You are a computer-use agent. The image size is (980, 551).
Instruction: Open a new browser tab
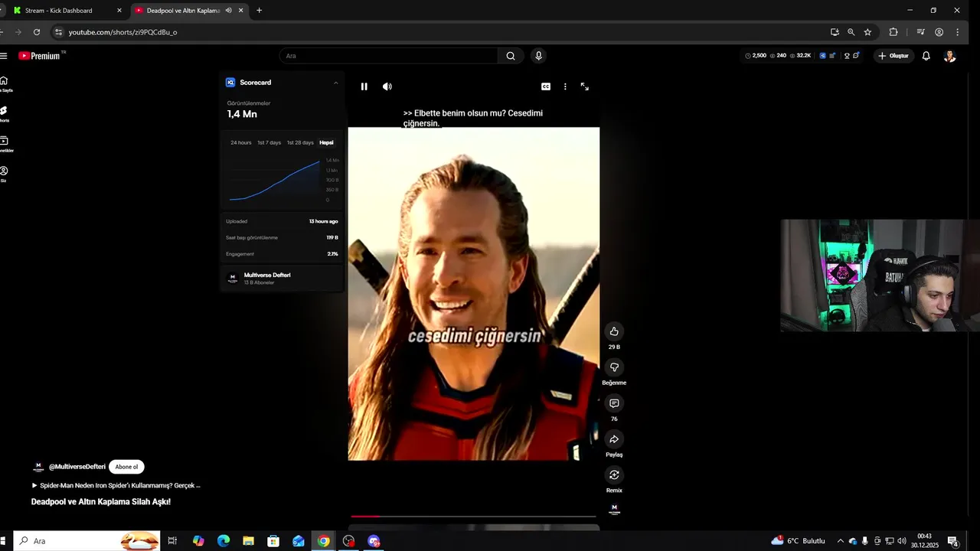(259, 10)
